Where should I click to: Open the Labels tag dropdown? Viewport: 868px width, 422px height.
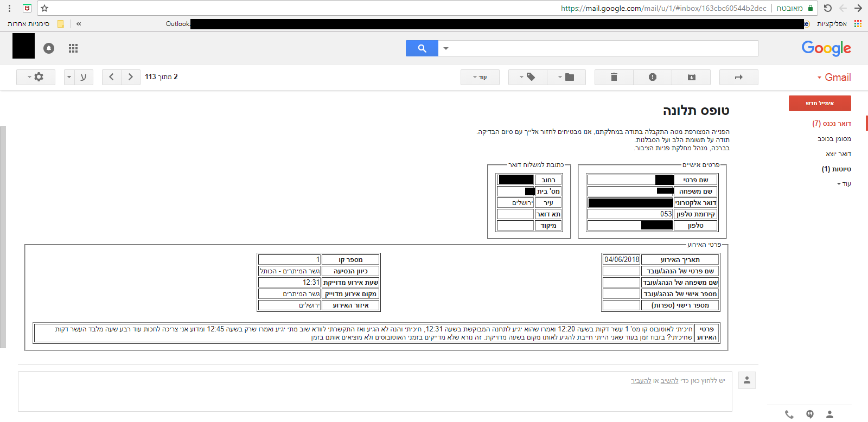(528, 77)
